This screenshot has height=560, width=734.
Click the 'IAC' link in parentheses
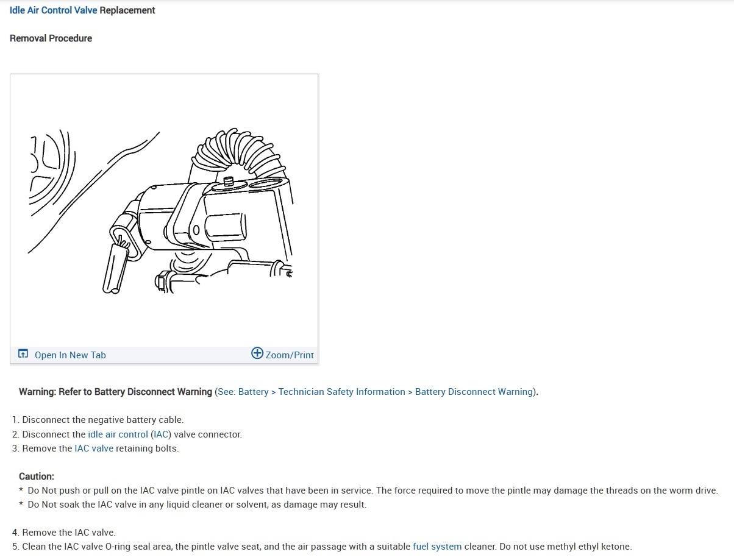point(162,434)
